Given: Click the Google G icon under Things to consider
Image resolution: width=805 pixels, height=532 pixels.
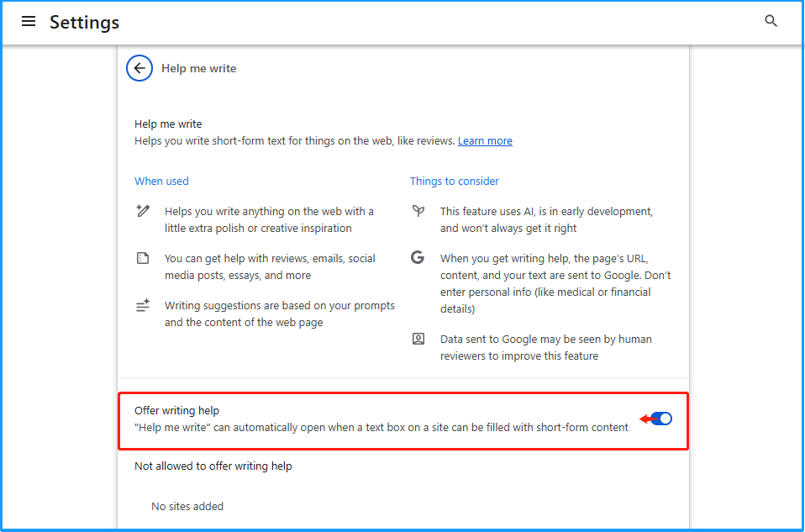Looking at the screenshot, I should pos(418,259).
